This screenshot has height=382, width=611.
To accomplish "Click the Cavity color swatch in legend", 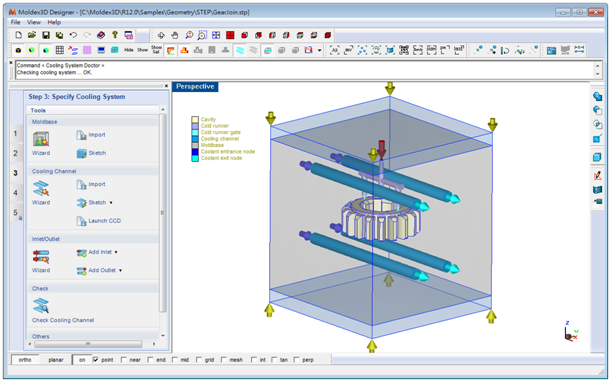I will [x=195, y=119].
